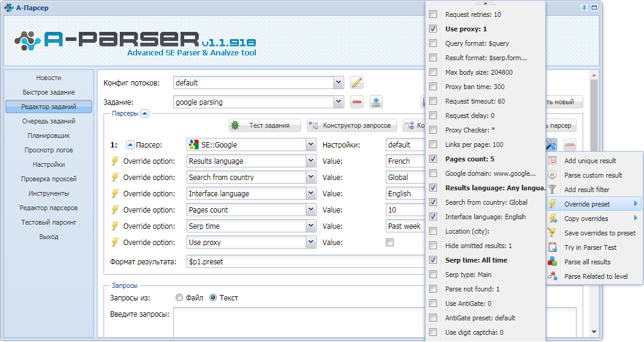Check the Use proxy override value checkbox
The width and height of the screenshot is (644, 342).
pyautogui.click(x=390, y=243)
